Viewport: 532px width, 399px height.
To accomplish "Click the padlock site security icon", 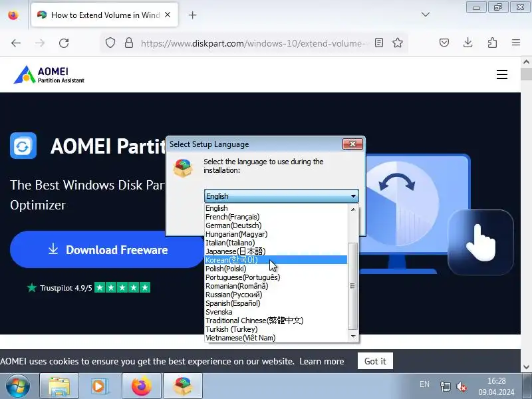I will pyautogui.click(x=129, y=43).
